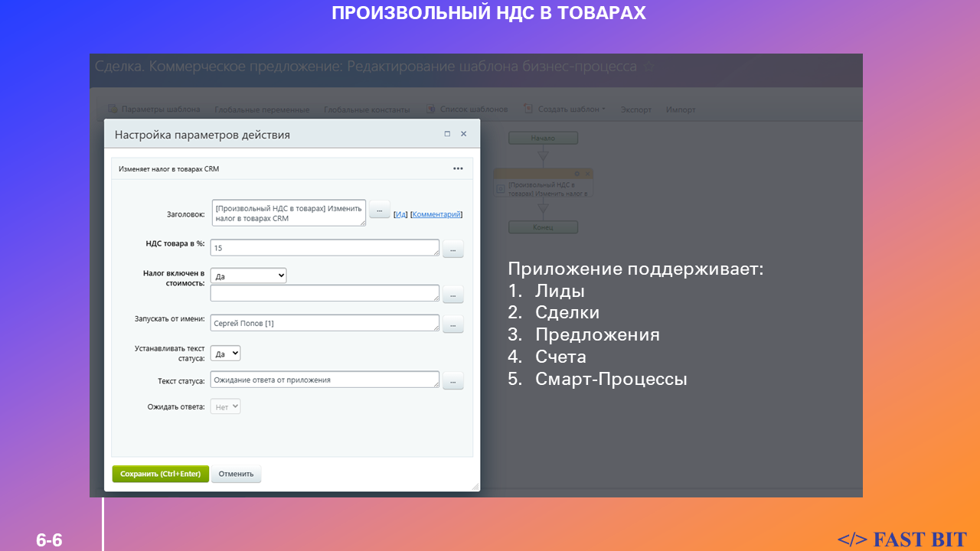Click the Ид link

(x=400, y=214)
